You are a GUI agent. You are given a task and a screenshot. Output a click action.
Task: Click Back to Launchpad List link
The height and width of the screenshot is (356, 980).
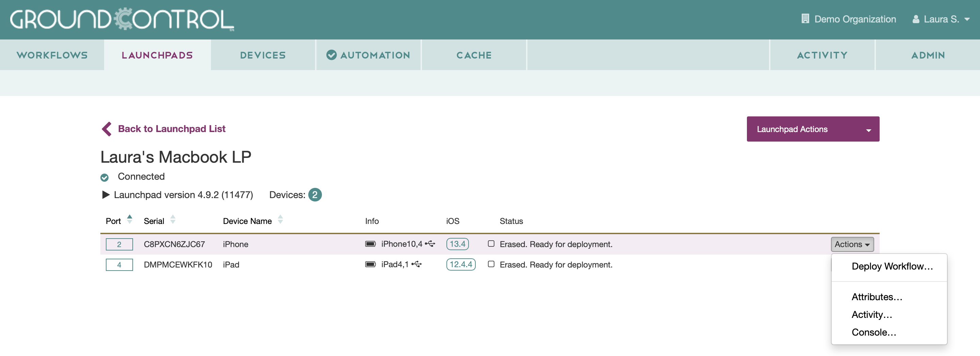(171, 129)
